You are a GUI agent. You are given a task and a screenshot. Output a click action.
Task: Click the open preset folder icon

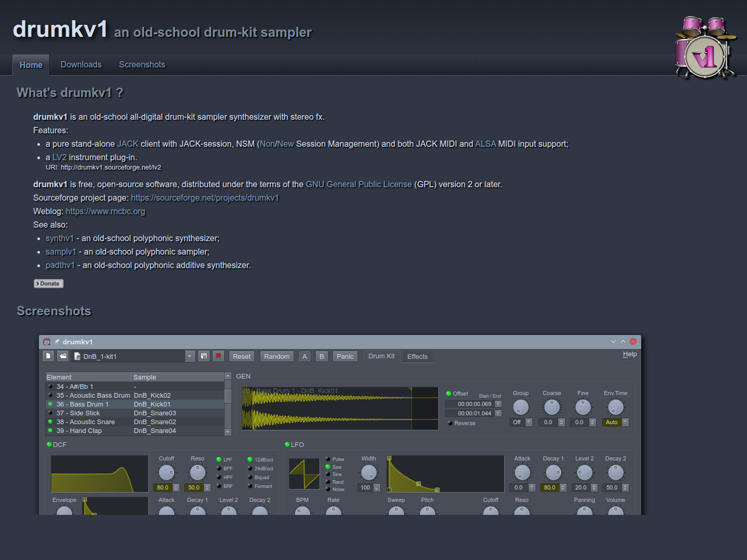click(63, 356)
